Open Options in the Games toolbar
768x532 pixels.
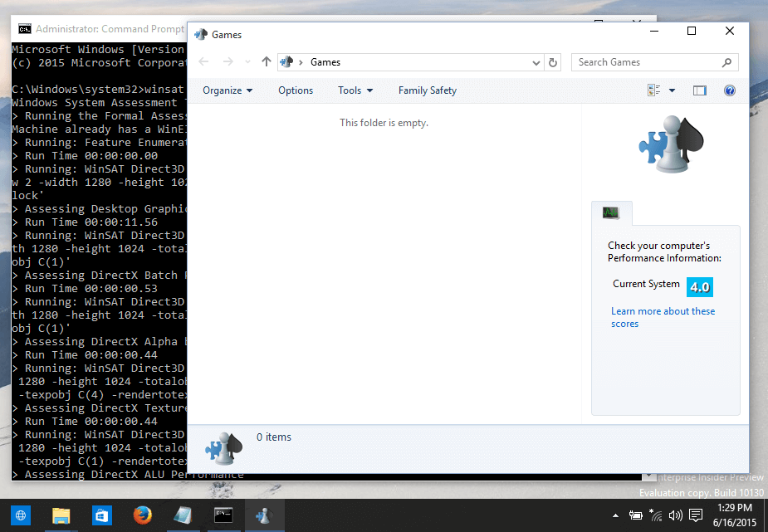coord(296,90)
